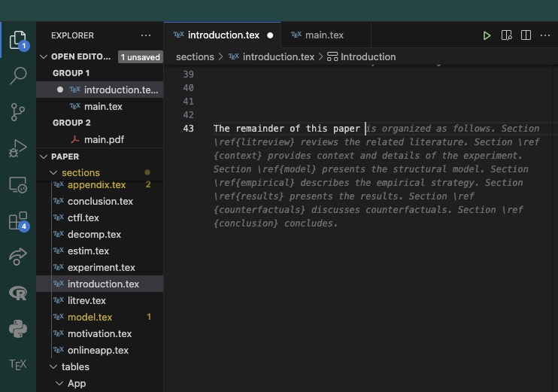Open the Live Share view icon
This screenshot has height=392, width=558.
click(x=18, y=257)
